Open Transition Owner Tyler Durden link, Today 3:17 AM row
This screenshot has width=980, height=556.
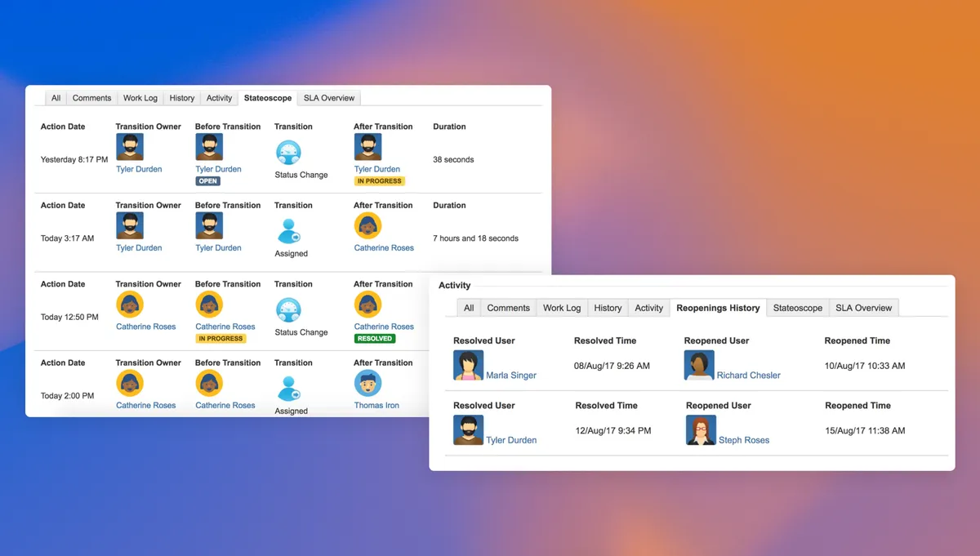point(139,247)
